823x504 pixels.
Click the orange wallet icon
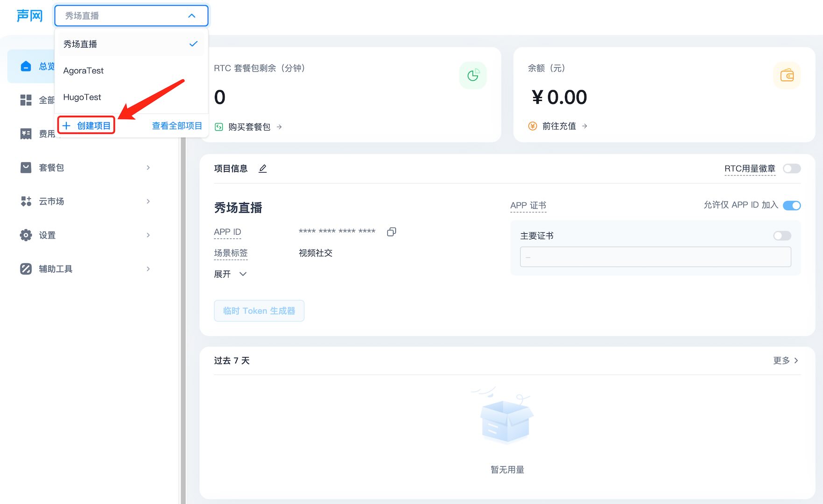click(787, 75)
